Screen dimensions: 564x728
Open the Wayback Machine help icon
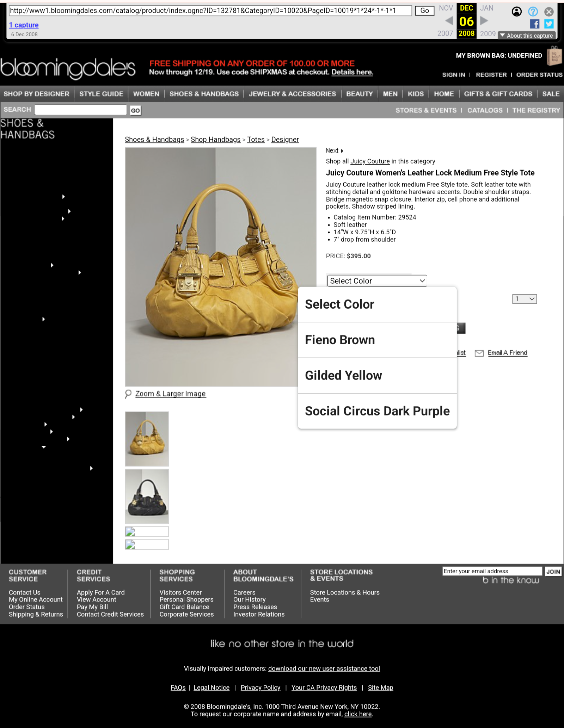point(533,12)
